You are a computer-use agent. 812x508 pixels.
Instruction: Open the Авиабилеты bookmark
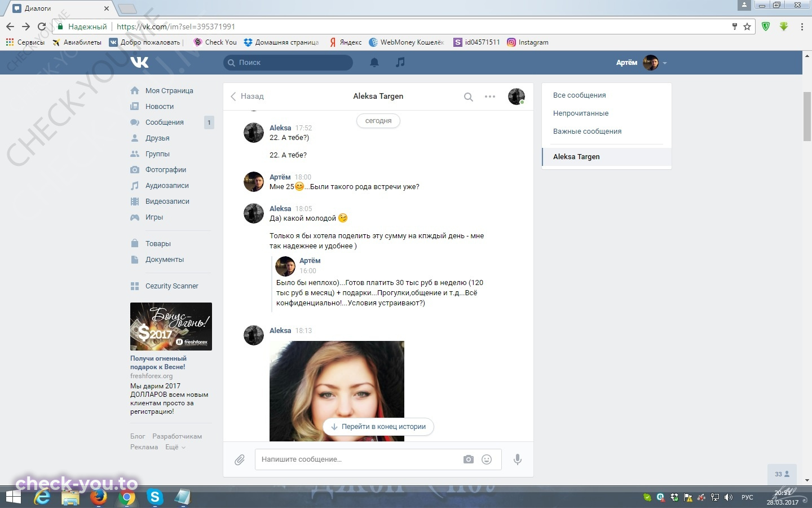tap(77, 42)
